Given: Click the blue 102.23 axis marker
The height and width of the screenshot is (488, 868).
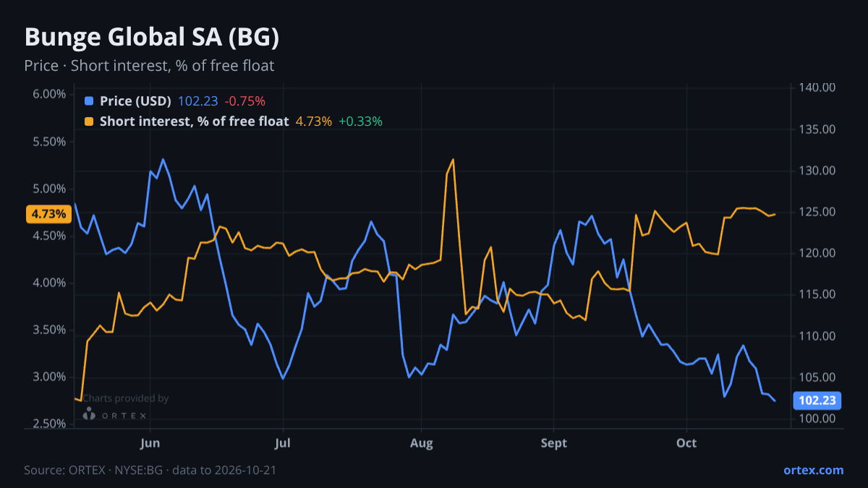Looking at the screenshot, I should (x=817, y=401).
